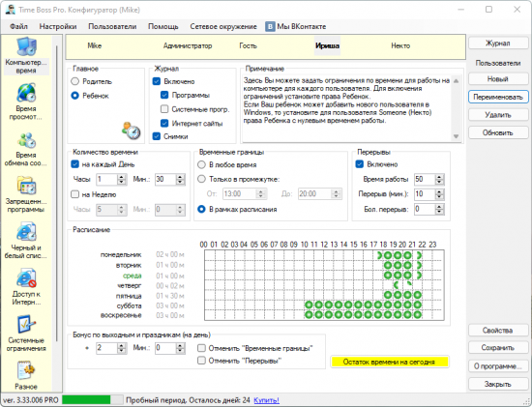Follow the Купить! link
The image size is (532, 407).
266,400
